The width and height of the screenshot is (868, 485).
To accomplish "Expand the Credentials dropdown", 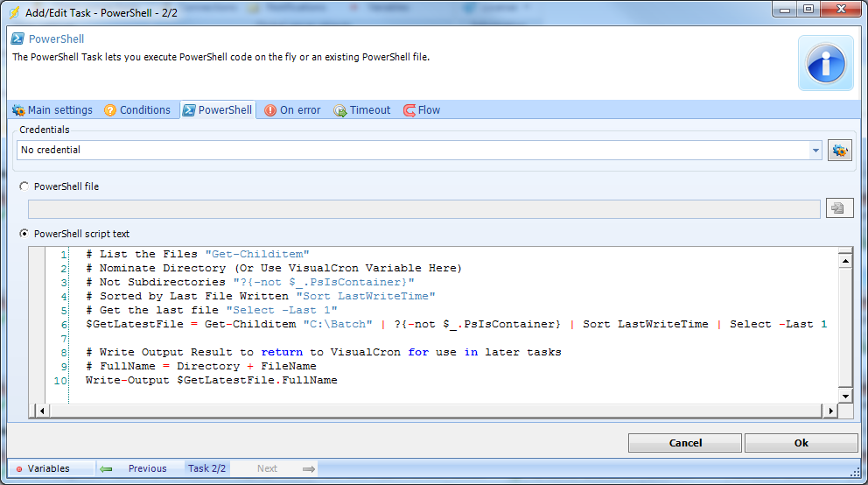I will click(815, 150).
